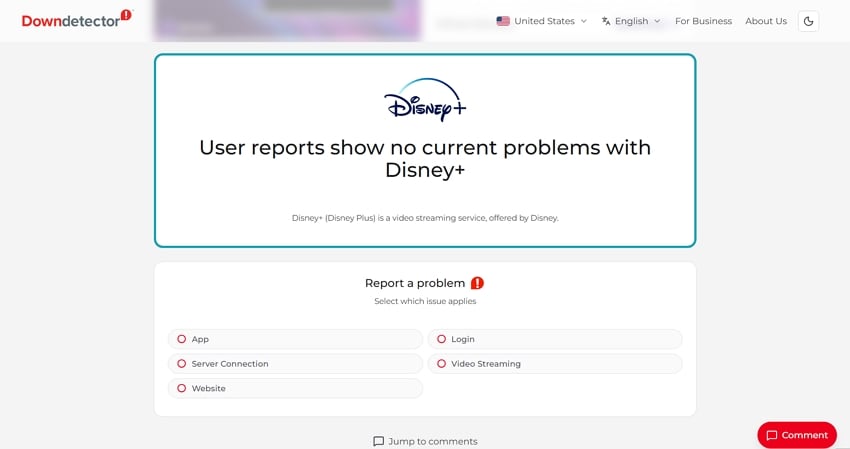Click the language translate icon

[606, 21]
